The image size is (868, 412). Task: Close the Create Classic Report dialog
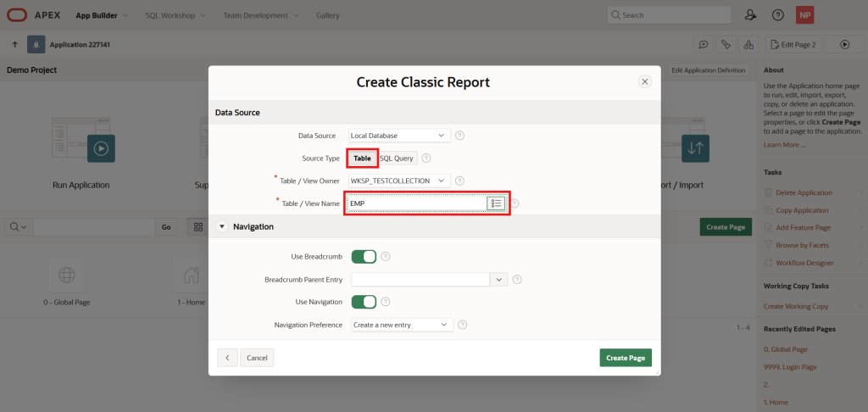tap(645, 82)
